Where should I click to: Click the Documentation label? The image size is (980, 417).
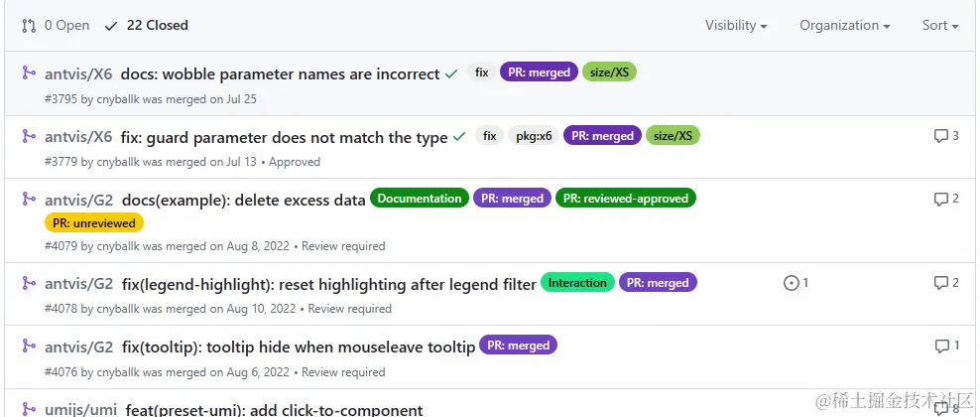420,199
